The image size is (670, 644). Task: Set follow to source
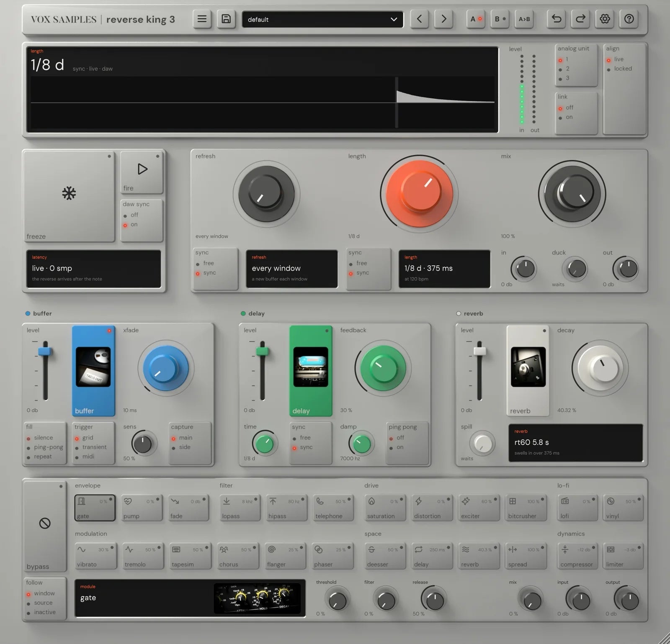[x=40, y=603]
